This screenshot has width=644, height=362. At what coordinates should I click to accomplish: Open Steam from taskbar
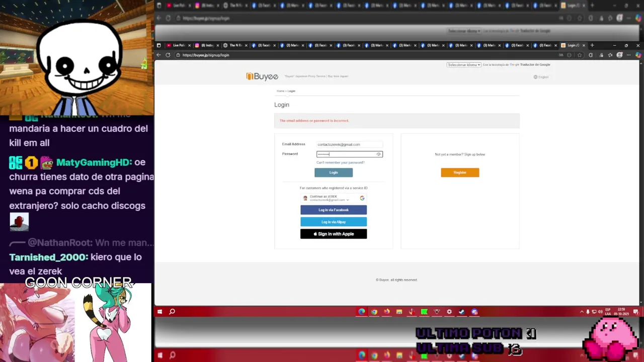click(462, 312)
